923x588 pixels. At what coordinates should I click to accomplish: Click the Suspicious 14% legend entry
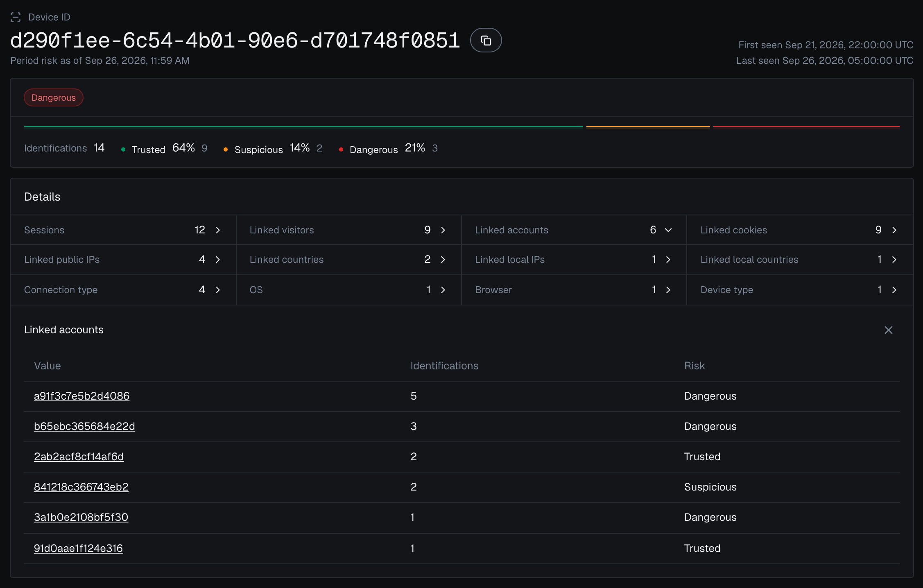click(x=273, y=148)
